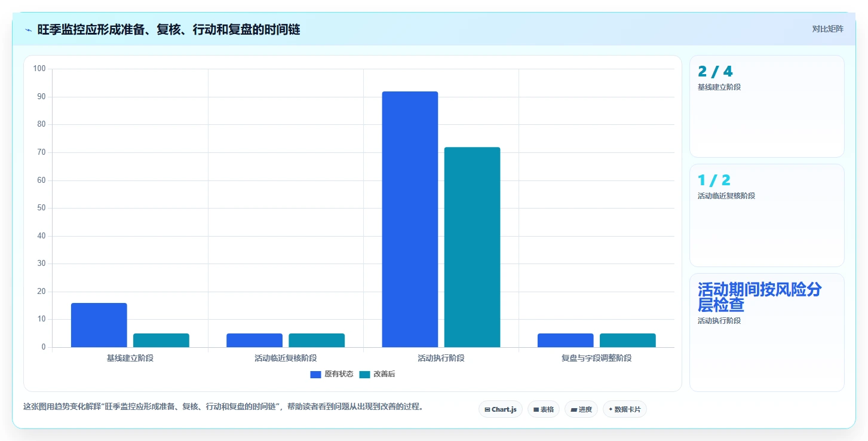Click the blue 活动临近复核阶段 bar
The width and height of the screenshot is (868, 441).
[x=254, y=341]
